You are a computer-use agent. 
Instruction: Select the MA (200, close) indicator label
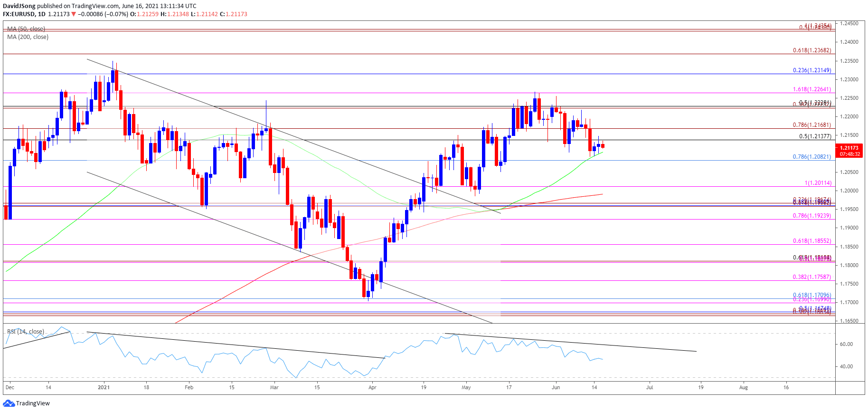point(28,37)
